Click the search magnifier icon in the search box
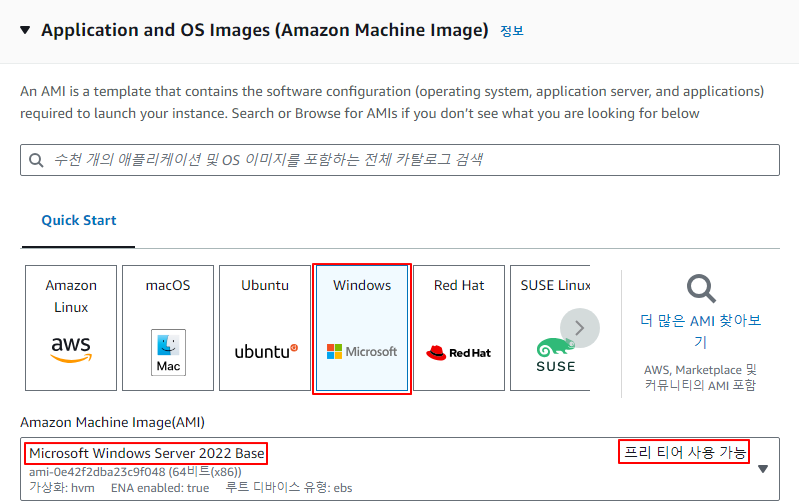Screen dimensions: 799x501 (x=36, y=160)
